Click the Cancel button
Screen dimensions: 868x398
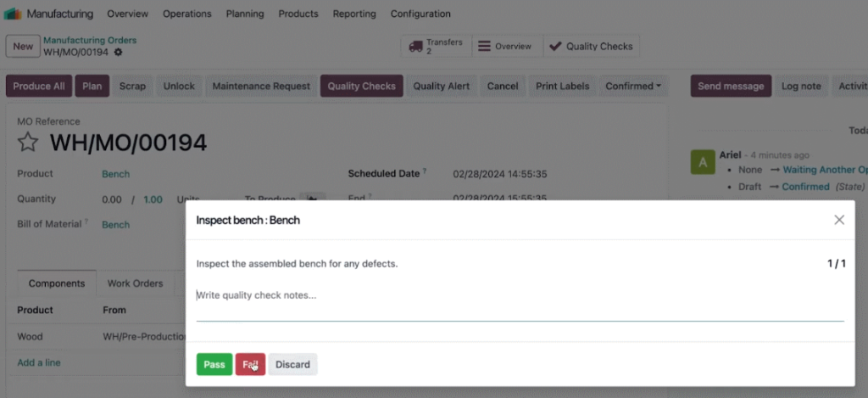click(503, 86)
